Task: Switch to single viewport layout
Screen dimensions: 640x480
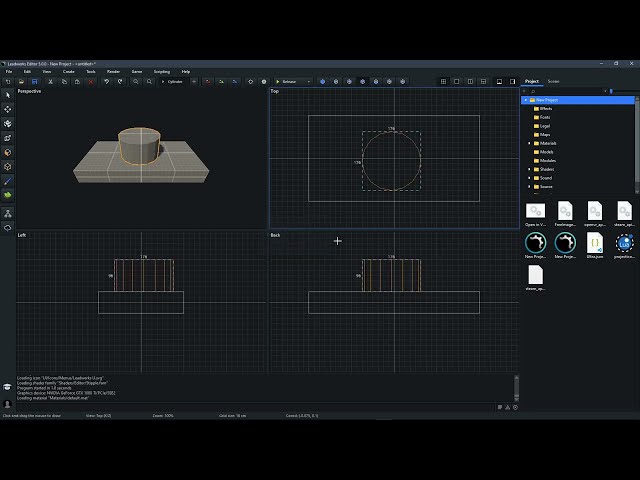Action: [x=457, y=82]
